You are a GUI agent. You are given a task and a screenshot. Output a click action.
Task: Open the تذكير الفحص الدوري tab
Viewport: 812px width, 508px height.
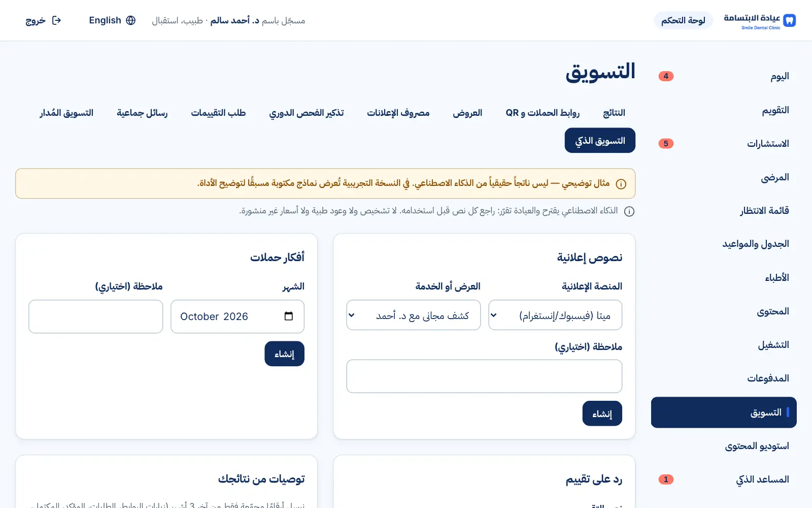[307, 113]
